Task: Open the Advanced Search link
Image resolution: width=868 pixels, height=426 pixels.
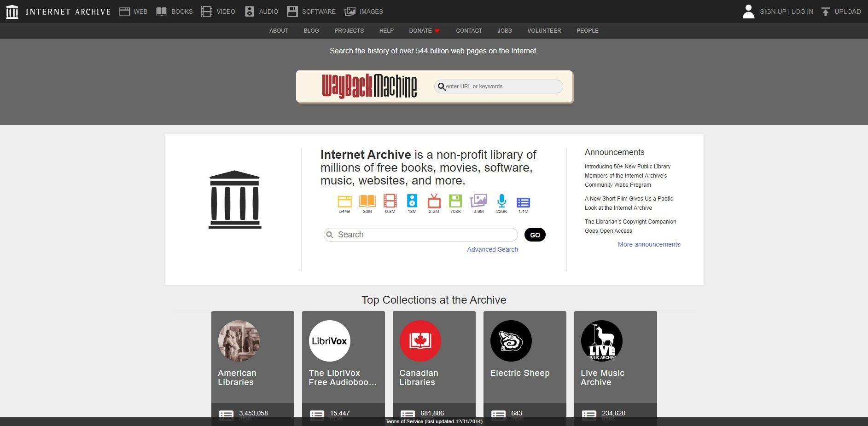Action: point(492,249)
